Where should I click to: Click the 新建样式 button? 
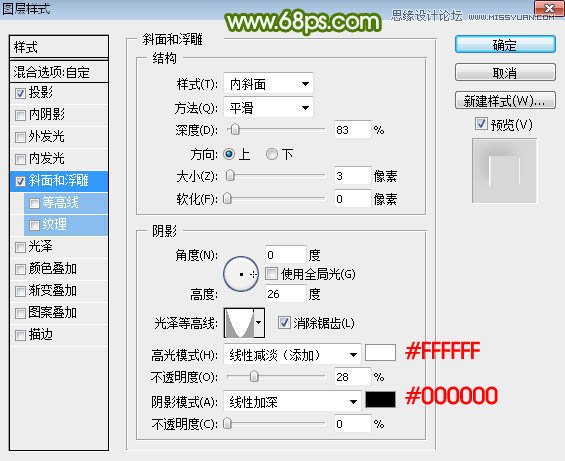pyautogui.click(x=505, y=101)
